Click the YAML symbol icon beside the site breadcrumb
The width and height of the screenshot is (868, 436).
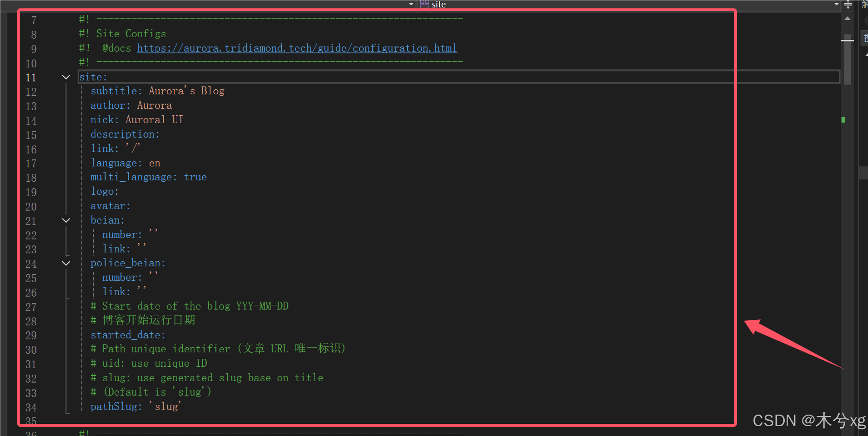click(x=424, y=5)
